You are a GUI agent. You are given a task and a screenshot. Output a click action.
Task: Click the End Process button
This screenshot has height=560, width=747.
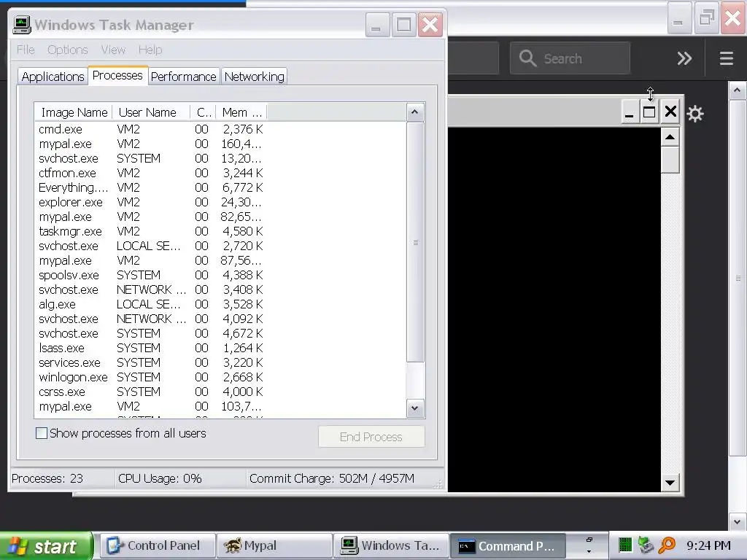[371, 437]
